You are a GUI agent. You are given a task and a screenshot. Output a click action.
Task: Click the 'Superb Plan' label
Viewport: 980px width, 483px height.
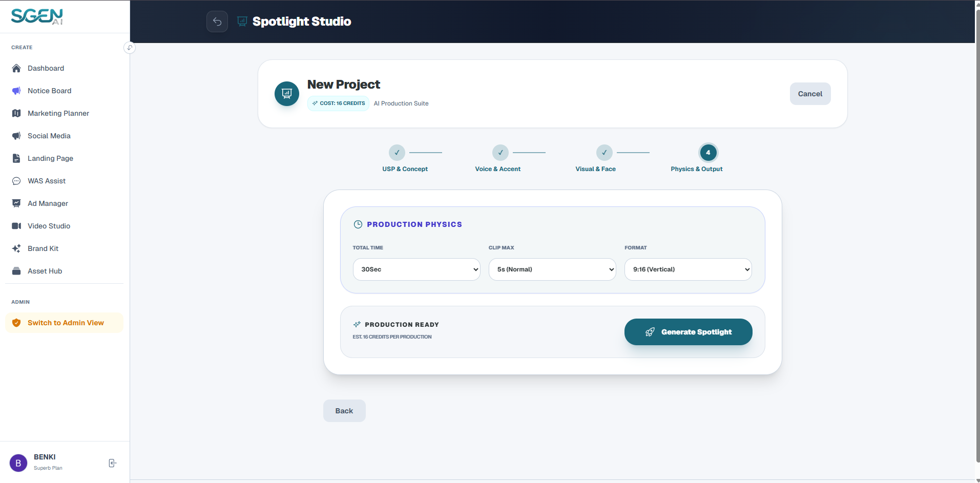click(48, 468)
